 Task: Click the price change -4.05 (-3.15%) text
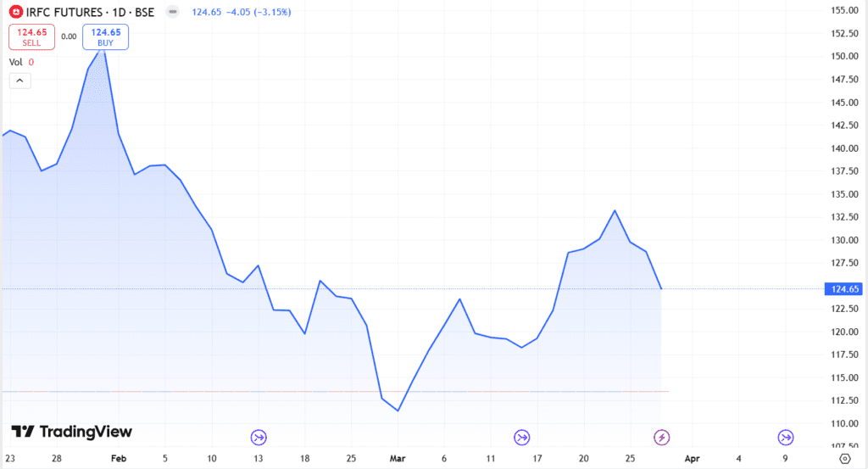pyautogui.click(x=259, y=12)
